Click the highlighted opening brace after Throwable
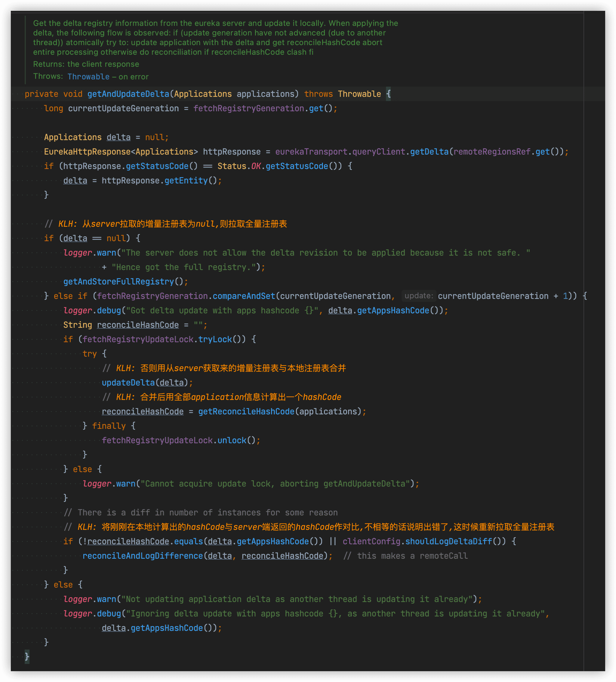Screen dimensions: 616x682 click(x=389, y=94)
